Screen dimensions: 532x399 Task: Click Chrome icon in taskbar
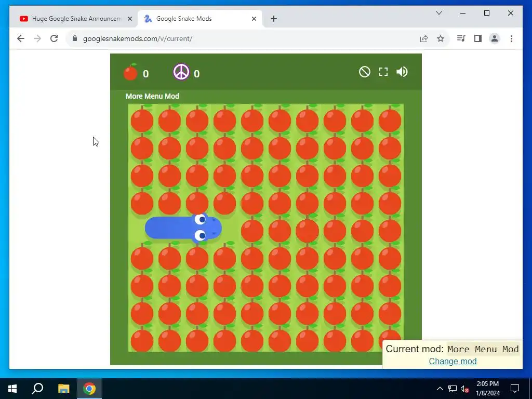pyautogui.click(x=89, y=389)
